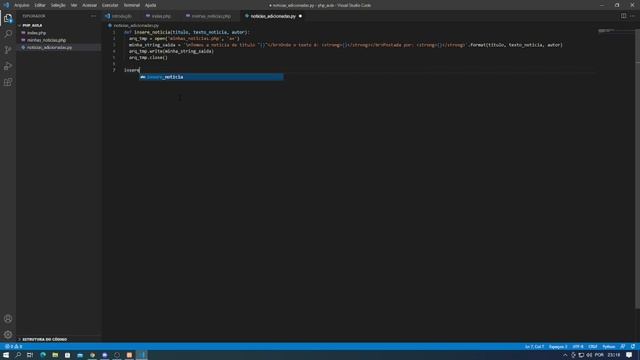Open the Acessar menu

[89, 5]
